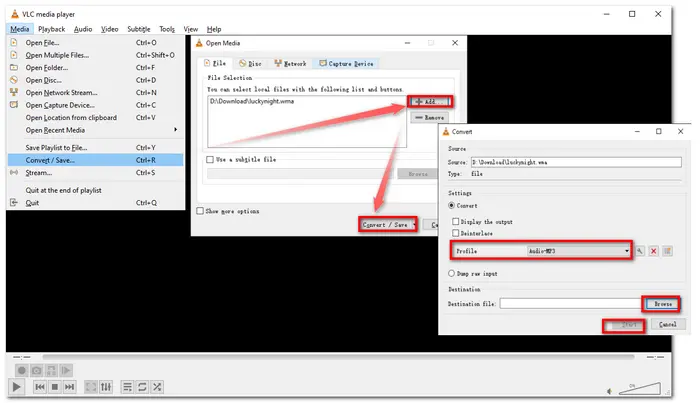Open the Media menu
700x403 pixels.
point(20,29)
